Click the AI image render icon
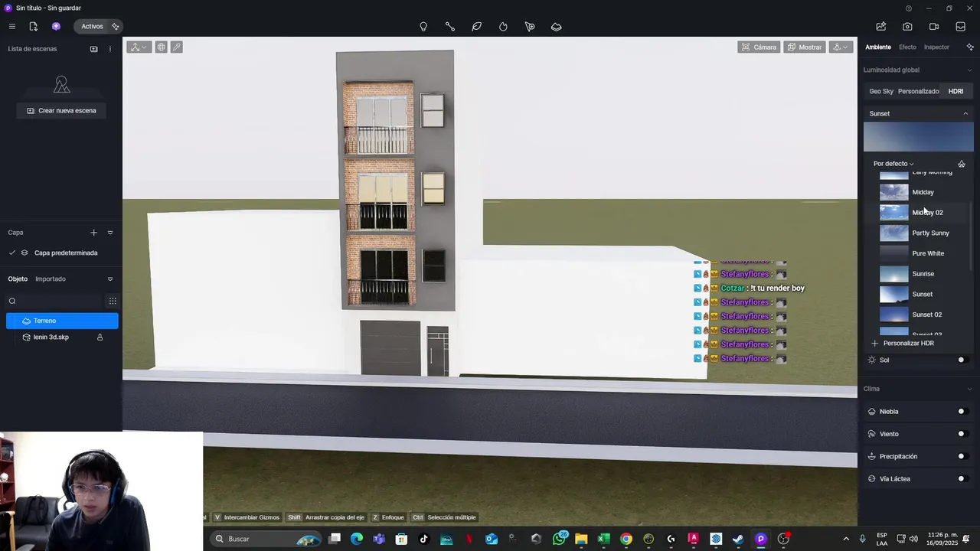The width and height of the screenshot is (980, 551). [x=881, y=26]
